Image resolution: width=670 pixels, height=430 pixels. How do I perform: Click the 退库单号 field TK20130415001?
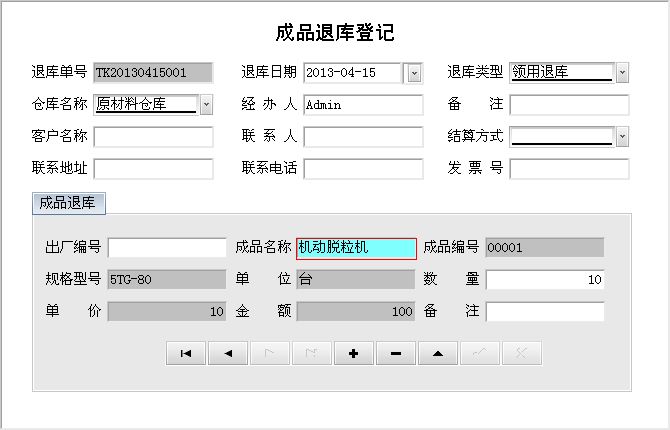pyautogui.click(x=153, y=73)
